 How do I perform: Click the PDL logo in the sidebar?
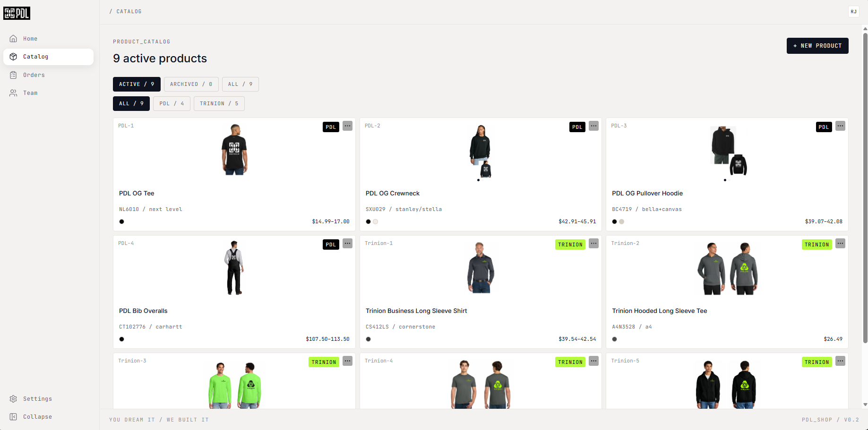tap(17, 13)
